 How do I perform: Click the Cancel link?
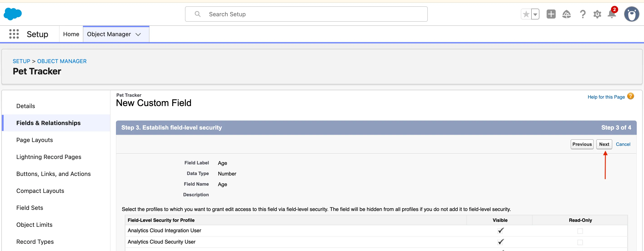tap(623, 144)
